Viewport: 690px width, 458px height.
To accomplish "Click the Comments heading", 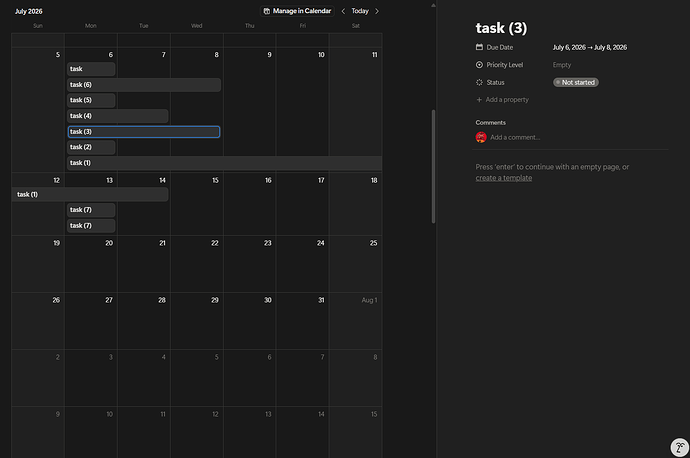I will point(491,122).
